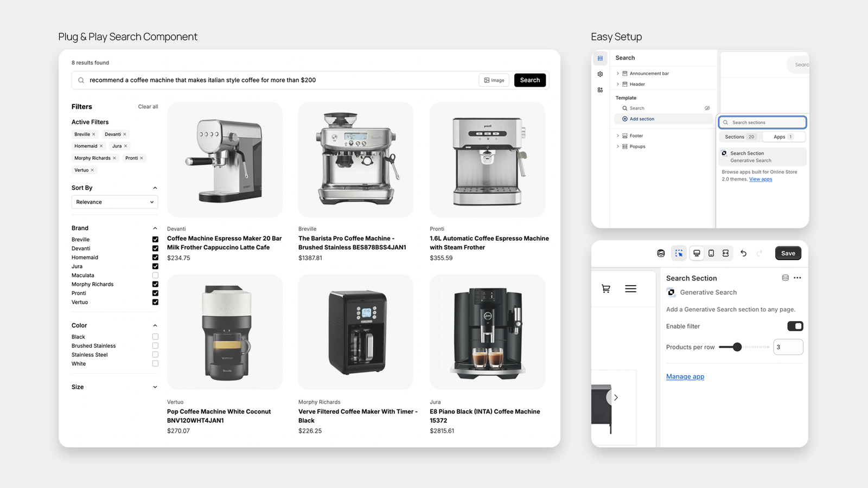Open the three-dot menu for Search Section

(x=797, y=278)
